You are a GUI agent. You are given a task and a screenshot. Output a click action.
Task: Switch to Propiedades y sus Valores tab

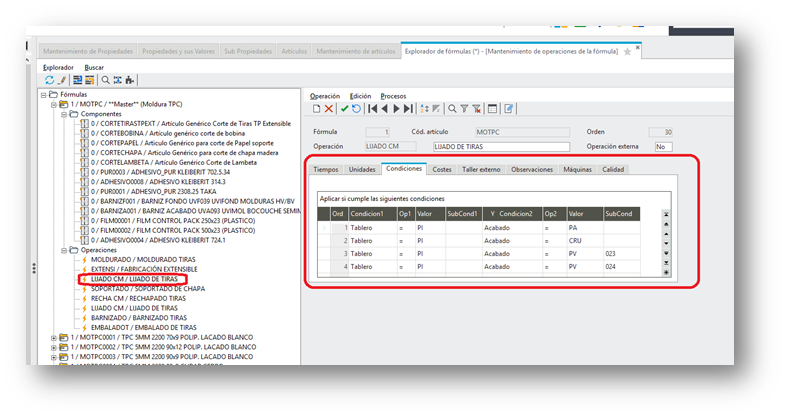coord(178,51)
